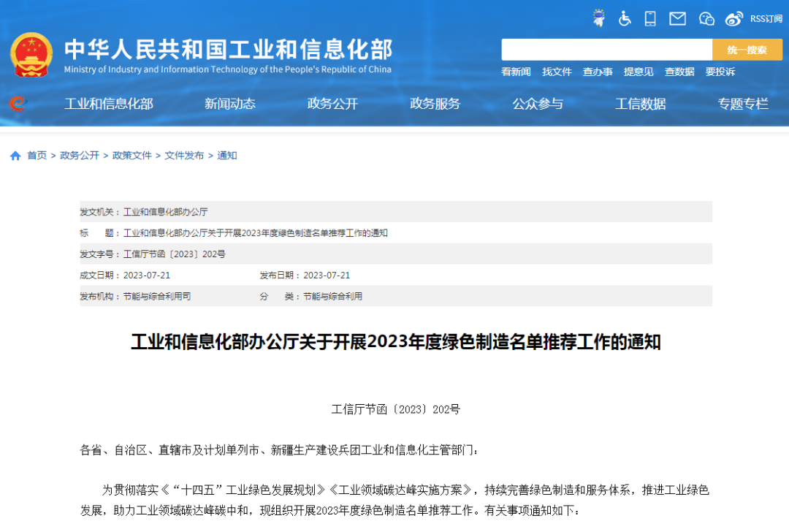
Task: Open the 查办事 quick link
Action: point(598,72)
